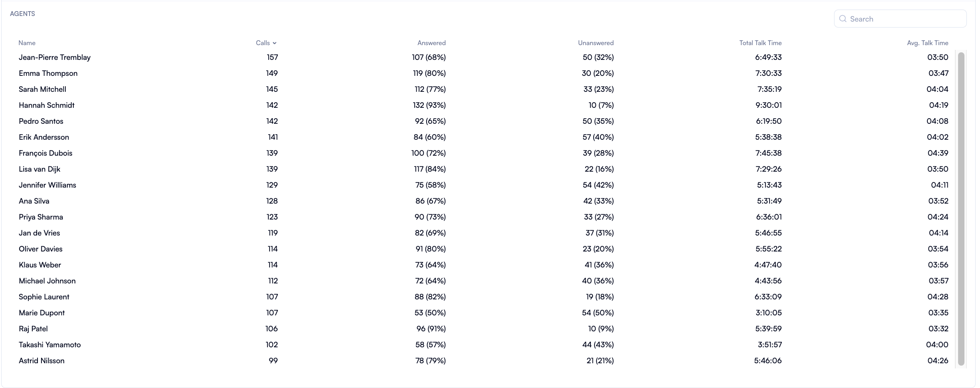Image resolution: width=980 pixels, height=388 pixels.
Task: Open Takashi Yamamoto's row
Action: point(50,345)
